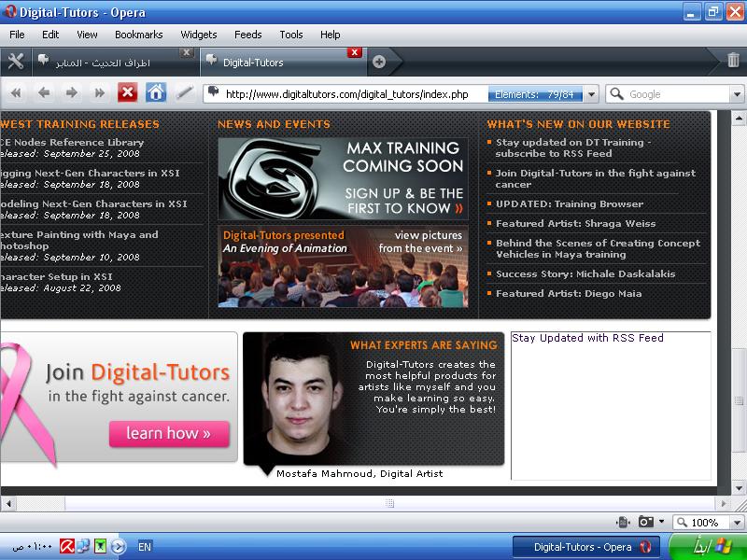This screenshot has height=560, width=747.
Task: Open 'Stay updated on DT Training' link
Action: point(572,147)
